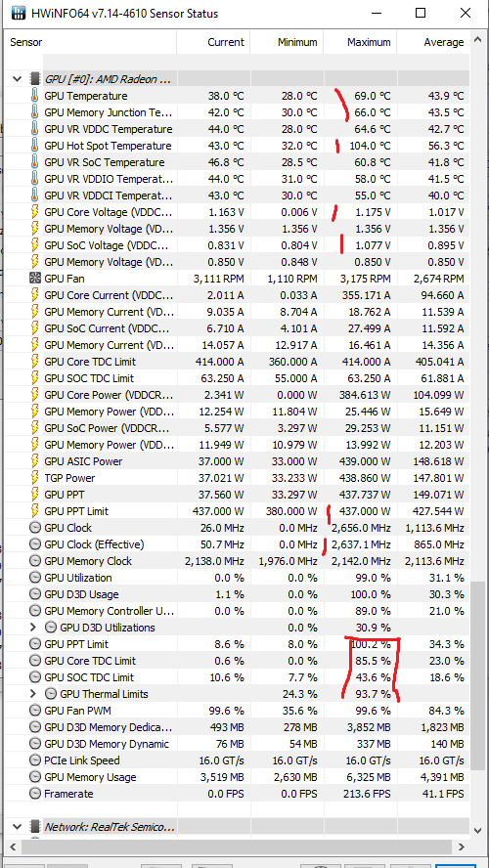
Task: Select the GPU Fan PWM row label
Action: [x=78, y=711]
